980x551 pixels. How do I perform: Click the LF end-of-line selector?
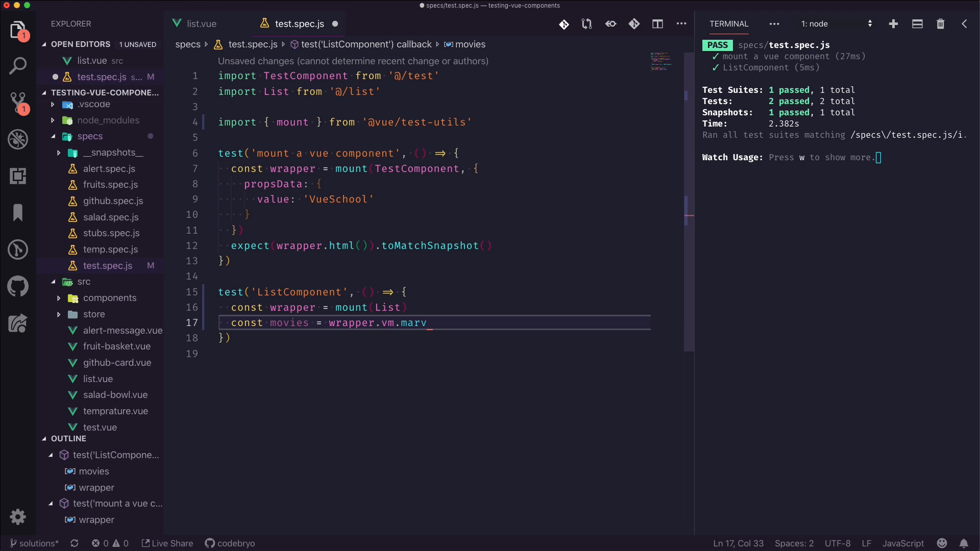(866, 543)
